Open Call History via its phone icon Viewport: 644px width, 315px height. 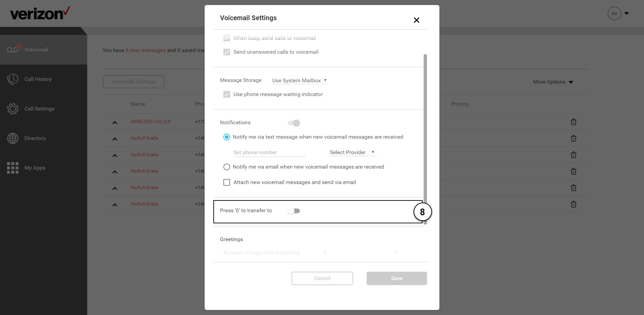[x=13, y=79]
